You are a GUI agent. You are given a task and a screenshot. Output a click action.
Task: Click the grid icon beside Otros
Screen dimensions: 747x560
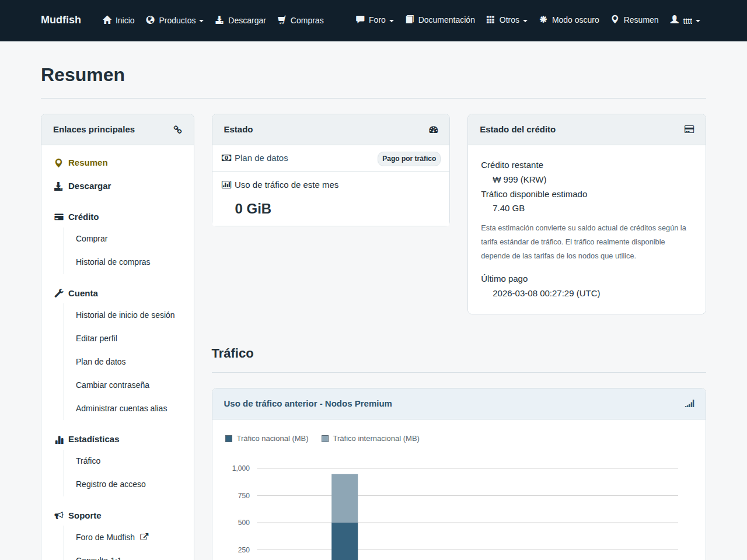491,19
